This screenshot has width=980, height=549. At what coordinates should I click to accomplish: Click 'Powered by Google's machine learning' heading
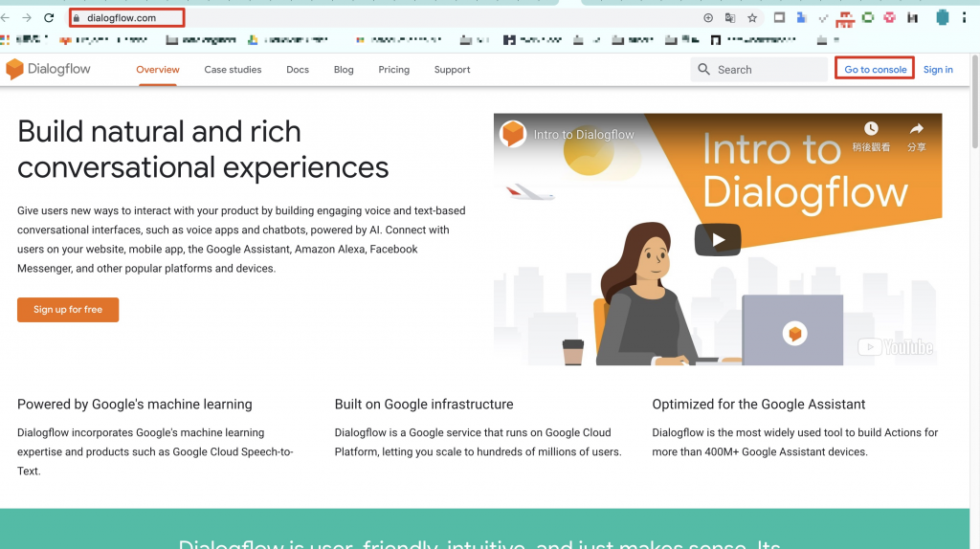[134, 405]
